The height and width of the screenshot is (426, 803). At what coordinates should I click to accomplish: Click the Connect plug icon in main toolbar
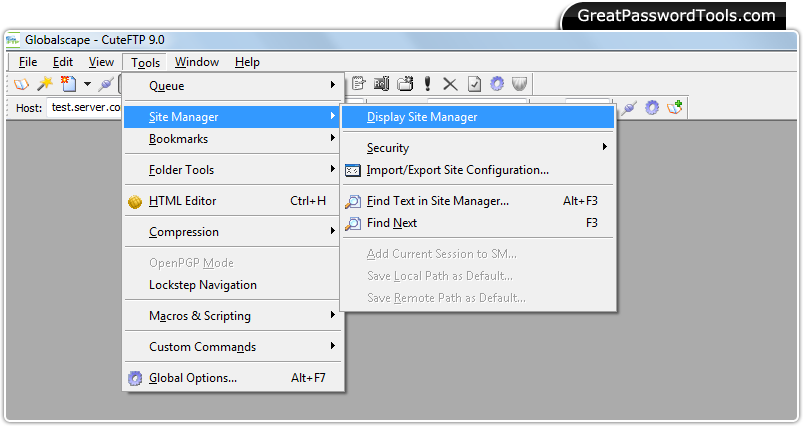106,83
